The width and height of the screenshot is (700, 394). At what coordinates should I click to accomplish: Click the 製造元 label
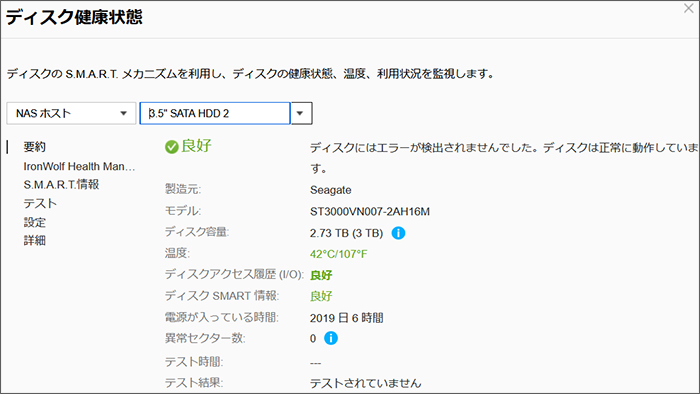(183, 189)
